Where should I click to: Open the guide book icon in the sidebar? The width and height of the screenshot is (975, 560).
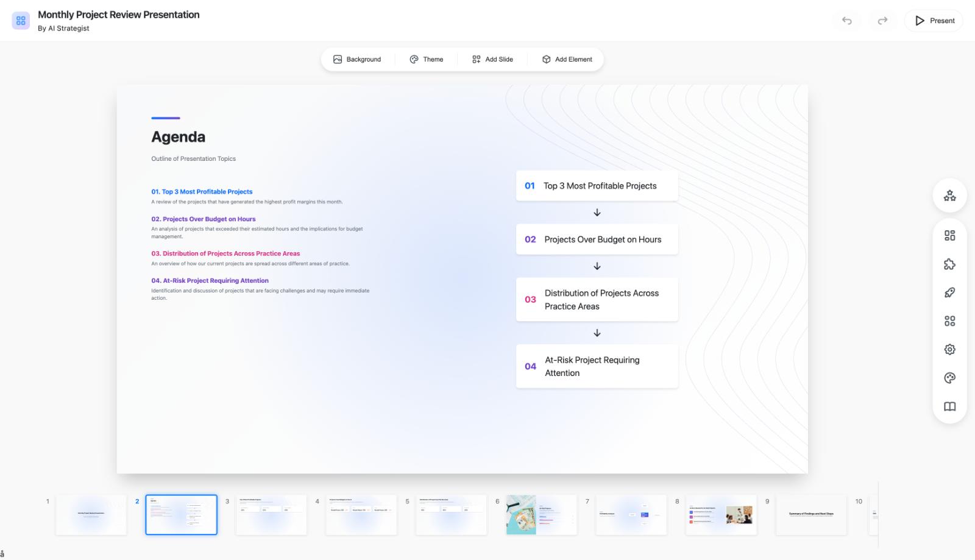click(949, 406)
